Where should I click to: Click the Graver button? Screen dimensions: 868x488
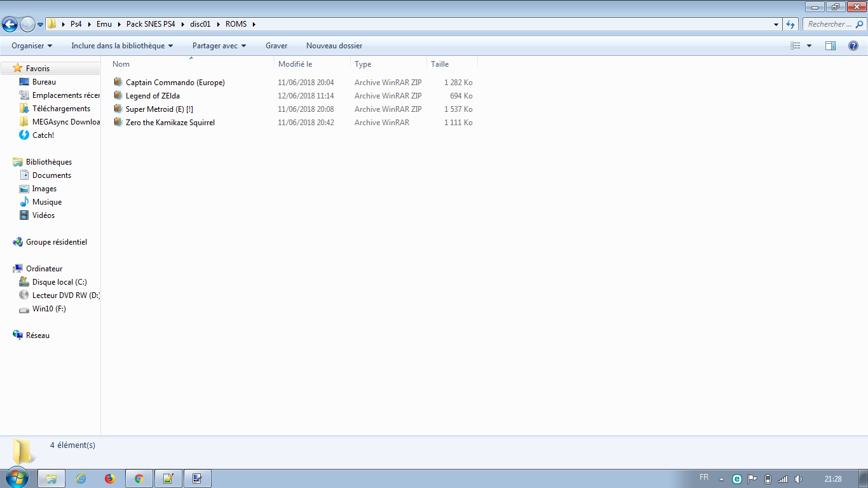(x=276, y=46)
